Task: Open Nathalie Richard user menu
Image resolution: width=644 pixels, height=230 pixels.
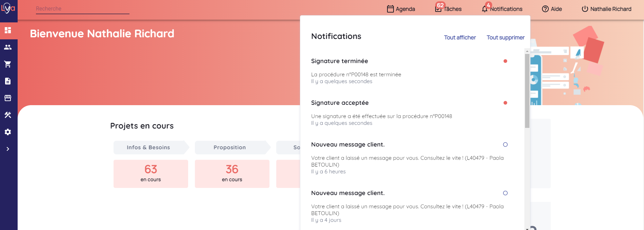Action: pos(606,9)
